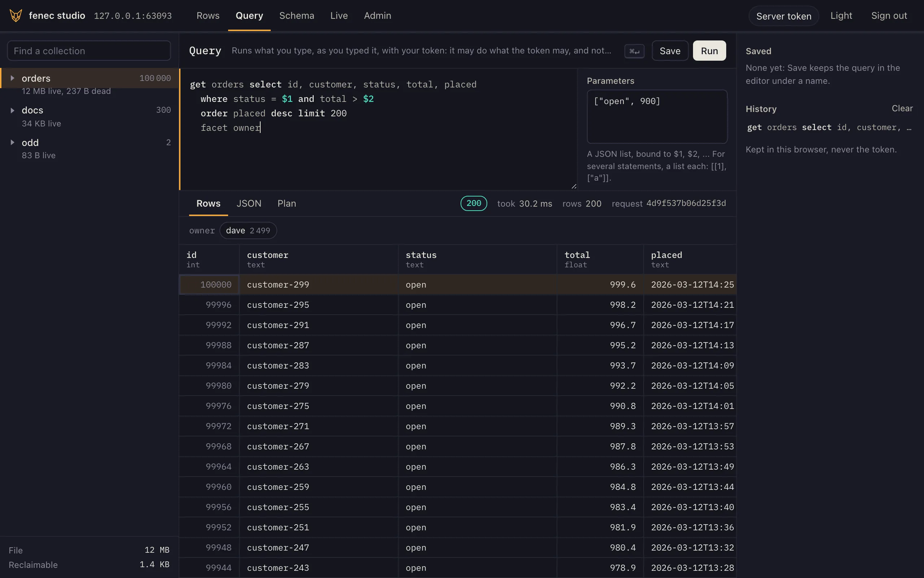Image resolution: width=924 pixels, height=578 pixels.
Task: Click the Reclaimable 1.4 KB value
Action: click(154, 565)
